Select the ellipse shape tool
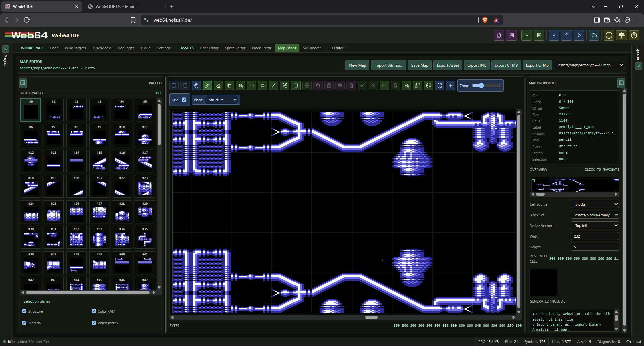Screen dimensions: 644x346 coord(263,85)
